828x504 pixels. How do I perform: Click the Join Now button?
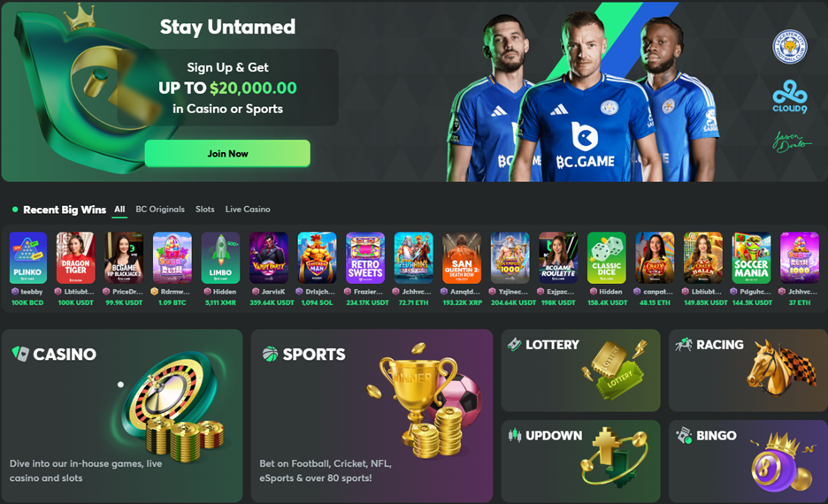click(x=227, y=154)
